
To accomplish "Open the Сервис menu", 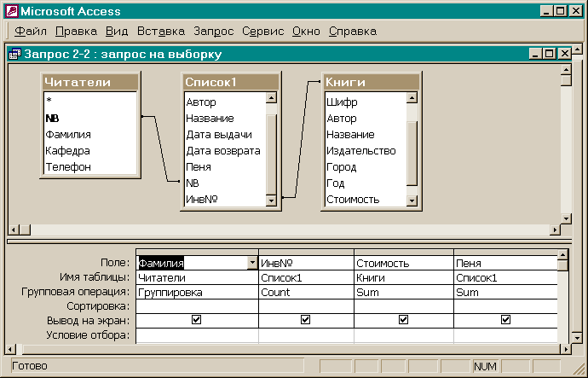I will 262,32.
